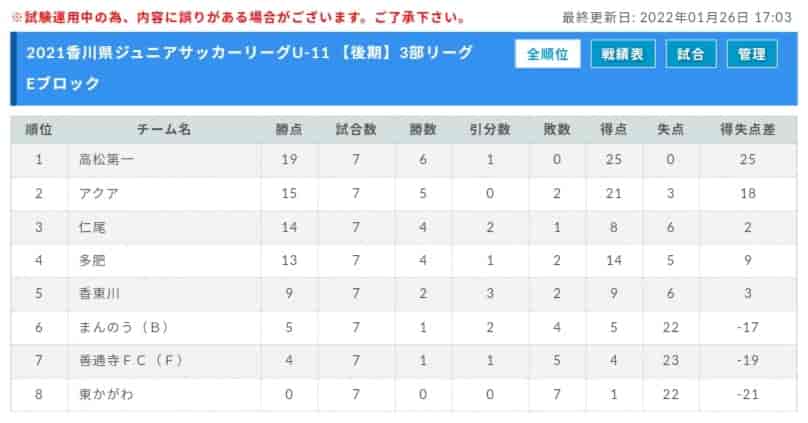Image resolution: width=808 pixels, height=423 pixels.
Task: Click the 勝点 column header
Action: tap(289, 129)
